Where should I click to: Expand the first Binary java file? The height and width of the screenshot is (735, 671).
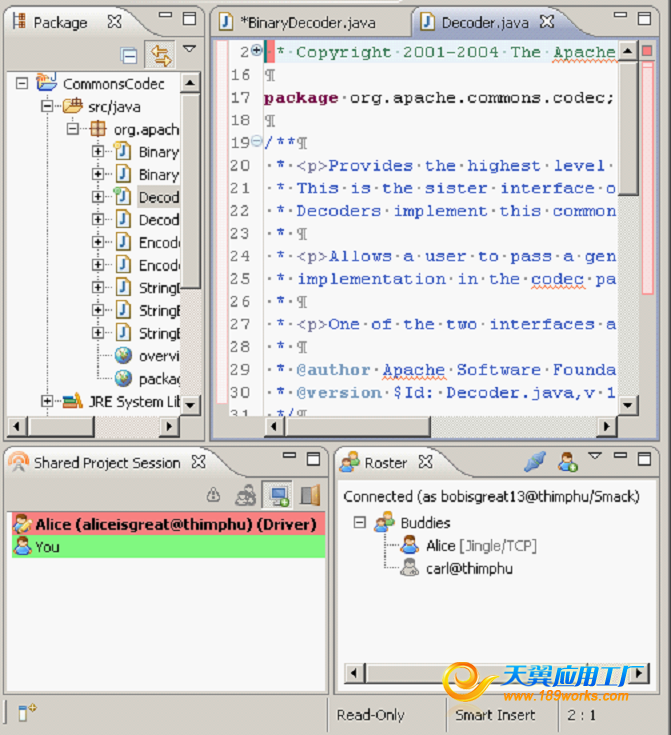point(98,151)
